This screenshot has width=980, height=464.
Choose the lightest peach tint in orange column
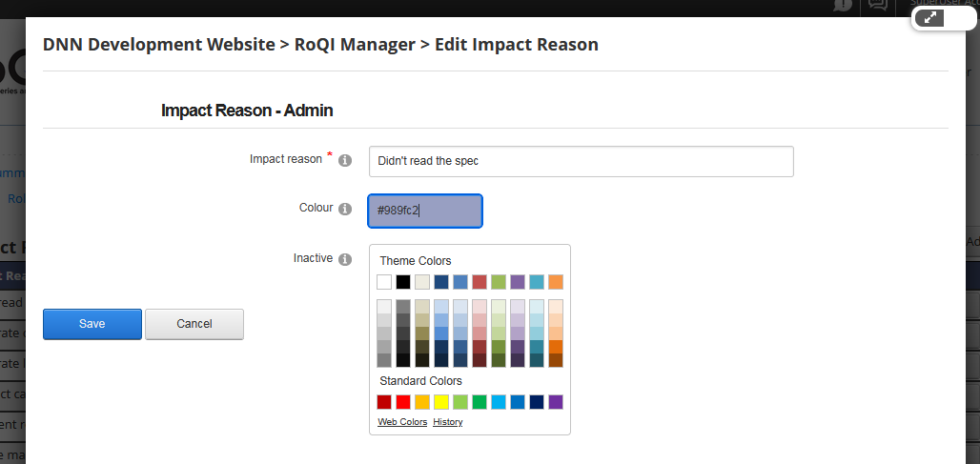556,307
